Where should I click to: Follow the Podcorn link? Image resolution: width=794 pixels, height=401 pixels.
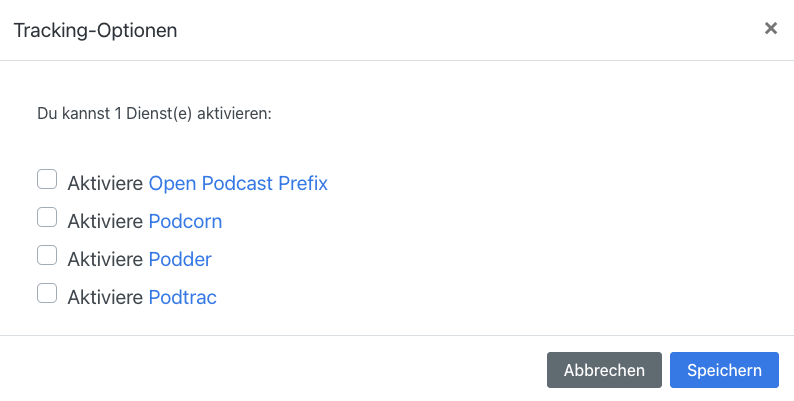[x=185, y=221]
